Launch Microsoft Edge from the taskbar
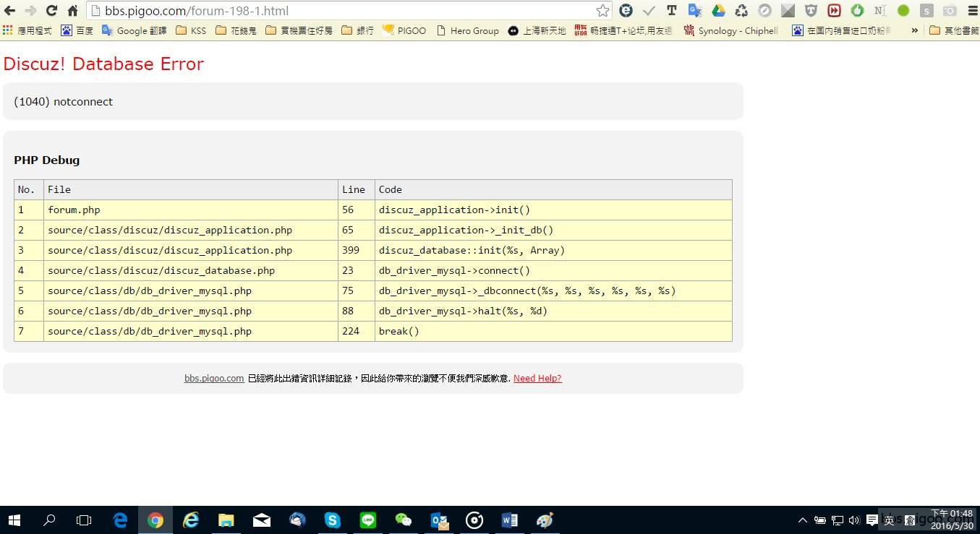 tap(120, 520)
